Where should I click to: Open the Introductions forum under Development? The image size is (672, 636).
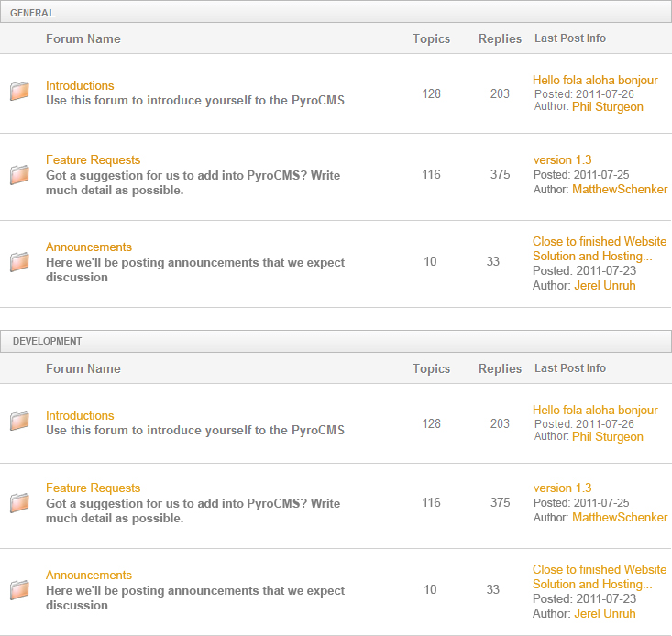(x=80, y=415)
